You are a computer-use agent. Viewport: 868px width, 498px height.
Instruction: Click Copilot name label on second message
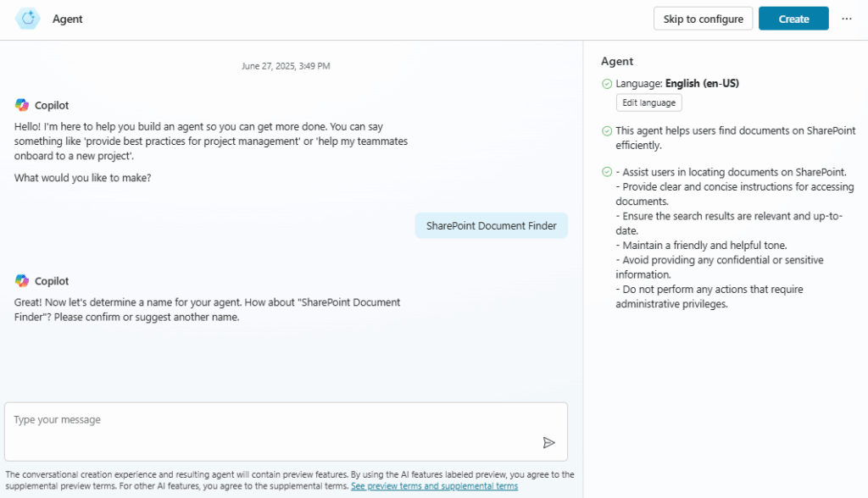[52, 281]
